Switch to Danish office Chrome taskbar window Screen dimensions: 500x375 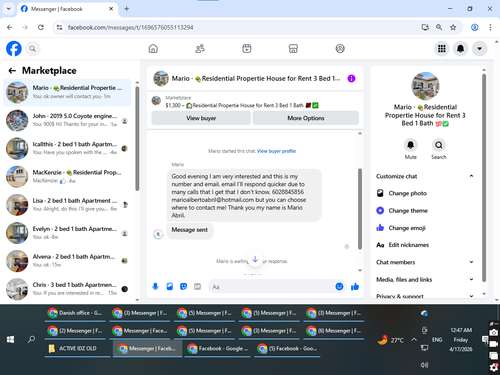(x=75, y=313)
